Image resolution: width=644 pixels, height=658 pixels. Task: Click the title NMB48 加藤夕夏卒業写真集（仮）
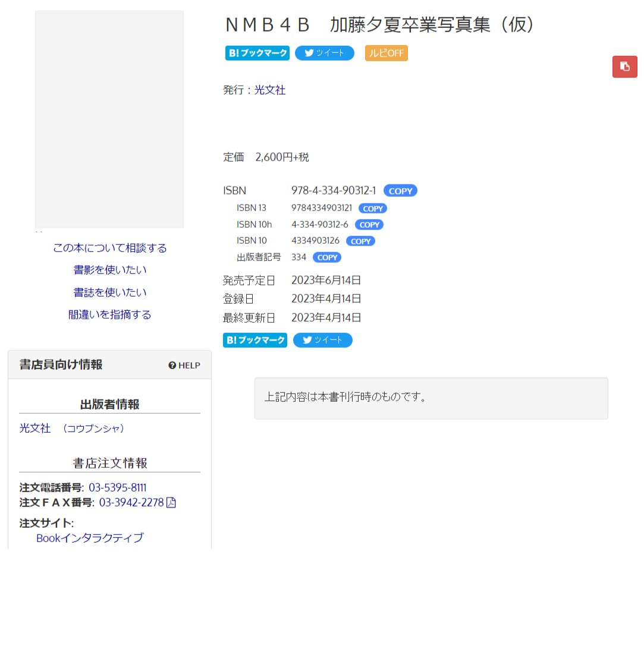point(379,25)
